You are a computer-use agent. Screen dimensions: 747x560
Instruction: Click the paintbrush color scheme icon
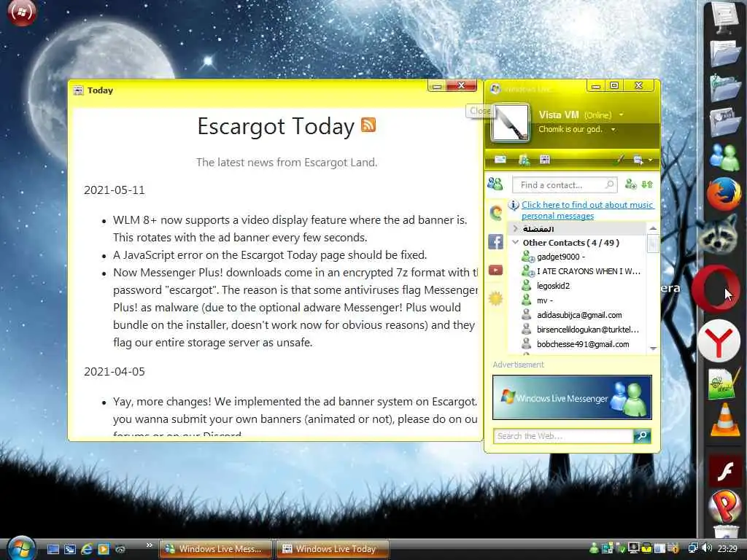(x=619, y=160)
